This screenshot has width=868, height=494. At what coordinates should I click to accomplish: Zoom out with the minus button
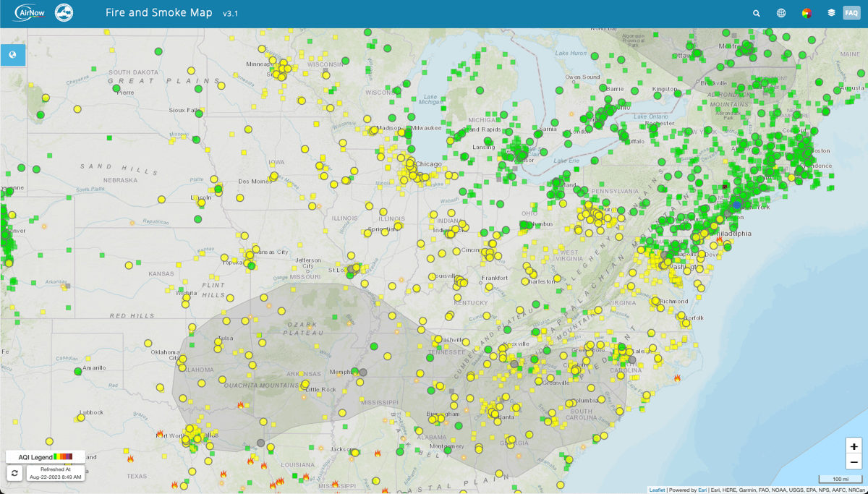coord(854,462)
